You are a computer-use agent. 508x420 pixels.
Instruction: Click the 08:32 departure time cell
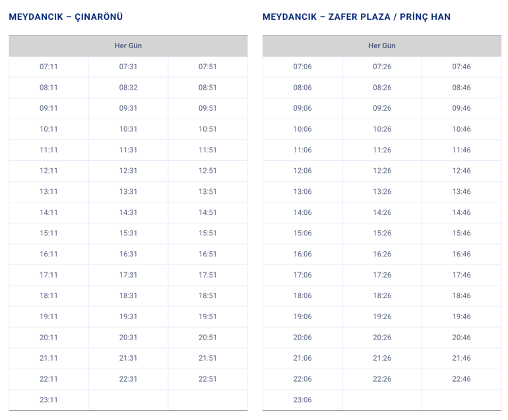click(128, 88)
